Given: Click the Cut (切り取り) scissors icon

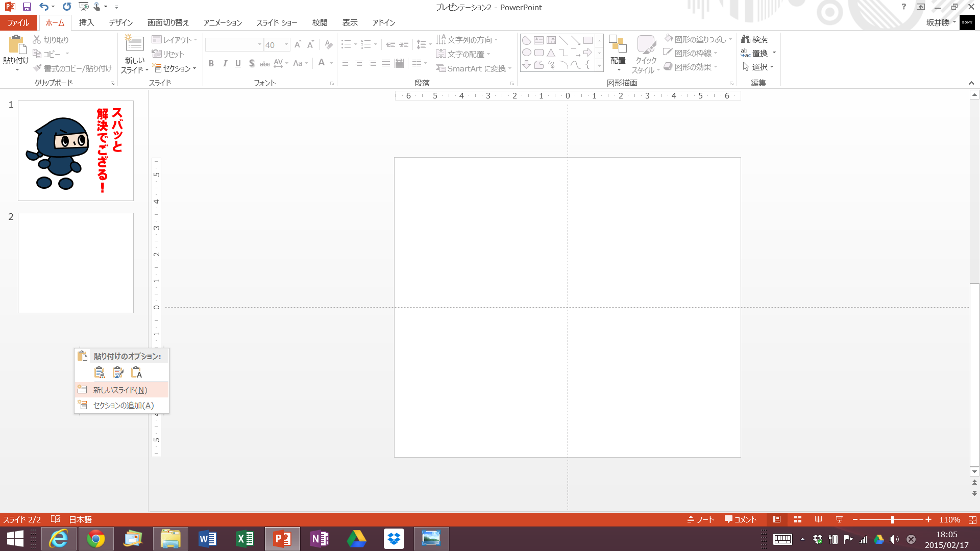Looking at the screenshot, I should [37, 40].
